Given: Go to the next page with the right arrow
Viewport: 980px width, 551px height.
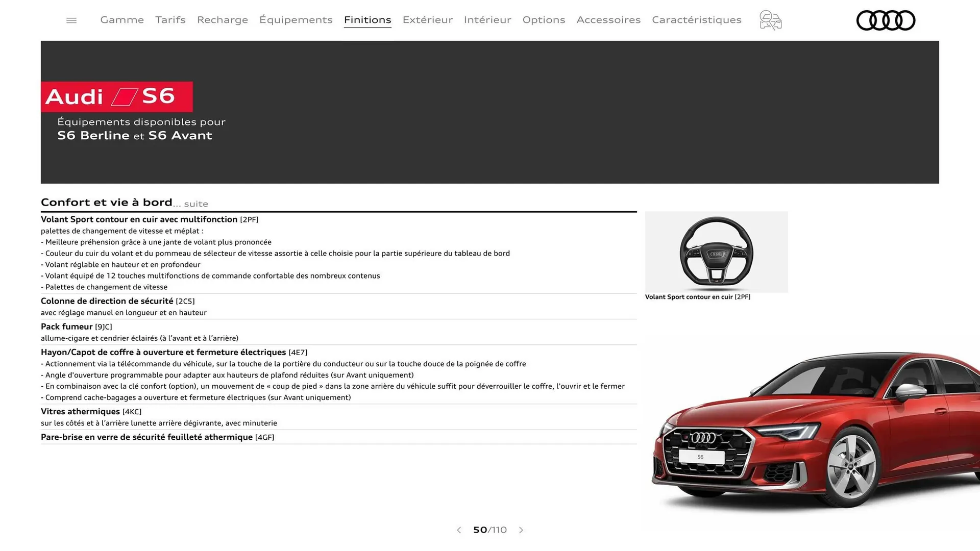Looking at the screenshot, I should 521,530.
